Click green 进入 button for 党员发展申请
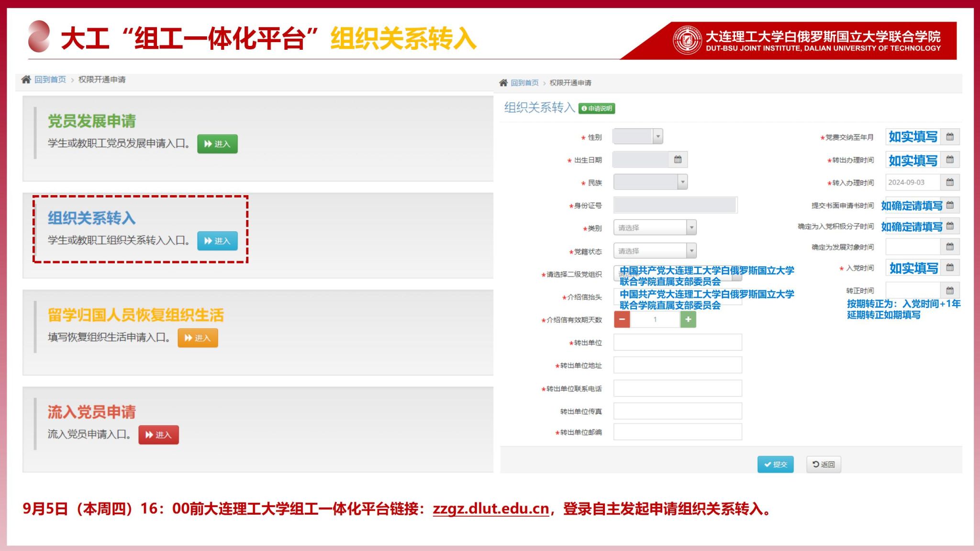This screenshot has height=551, width=980. (x=217, y=144)
